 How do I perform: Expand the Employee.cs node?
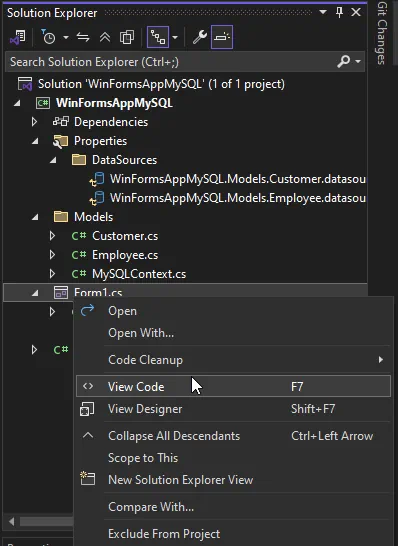52,255
